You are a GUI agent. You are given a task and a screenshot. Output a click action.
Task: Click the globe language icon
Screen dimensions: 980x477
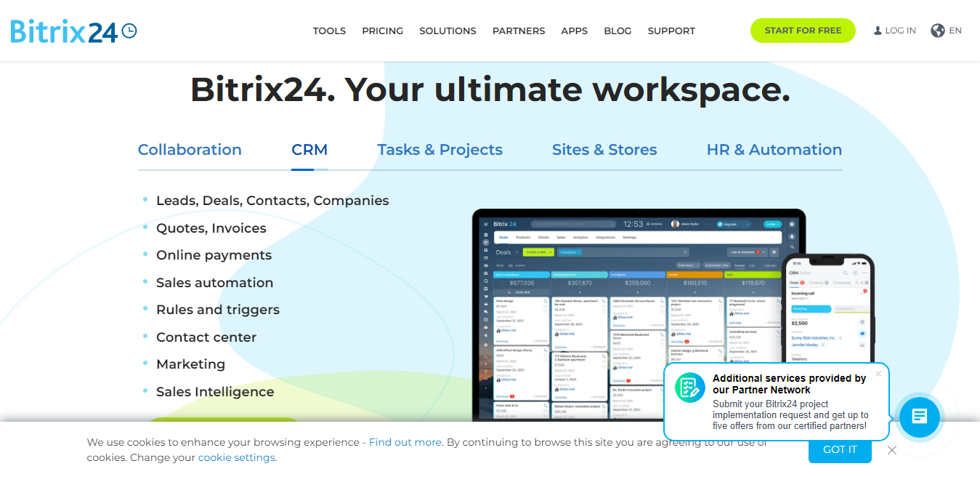point(938,31)
